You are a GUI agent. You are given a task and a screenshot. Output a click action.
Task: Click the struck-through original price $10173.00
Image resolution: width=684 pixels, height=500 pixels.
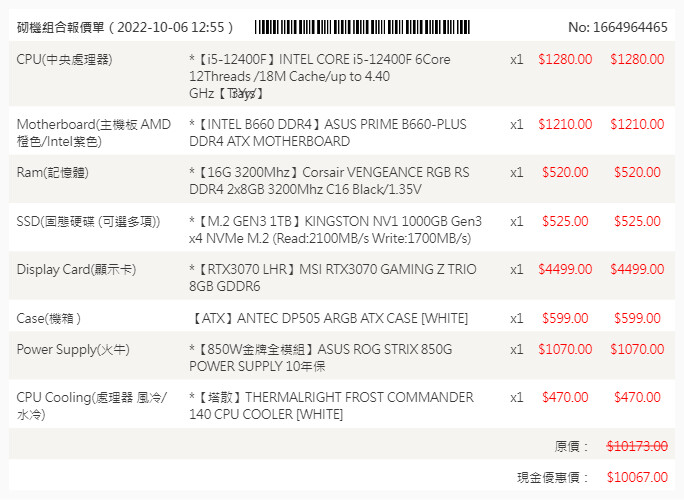(637, 446)
